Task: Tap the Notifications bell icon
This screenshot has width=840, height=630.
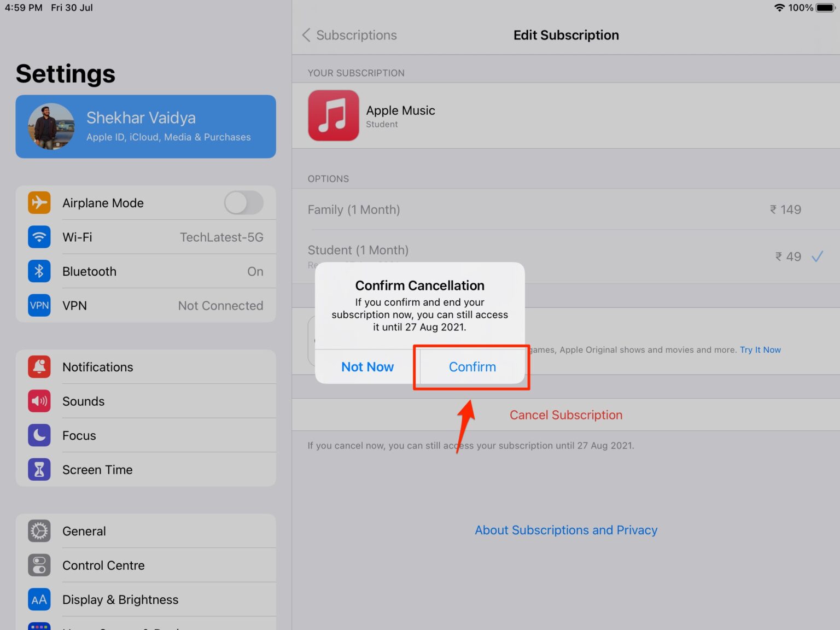Action: [x=39, y=367]
